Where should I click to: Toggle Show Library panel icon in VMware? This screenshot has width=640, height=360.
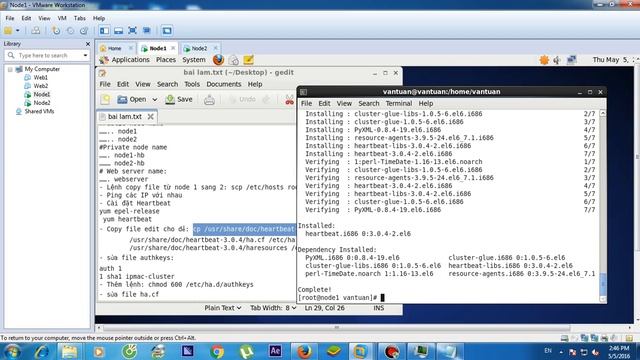pyautogui.click(x=104, y=31)
